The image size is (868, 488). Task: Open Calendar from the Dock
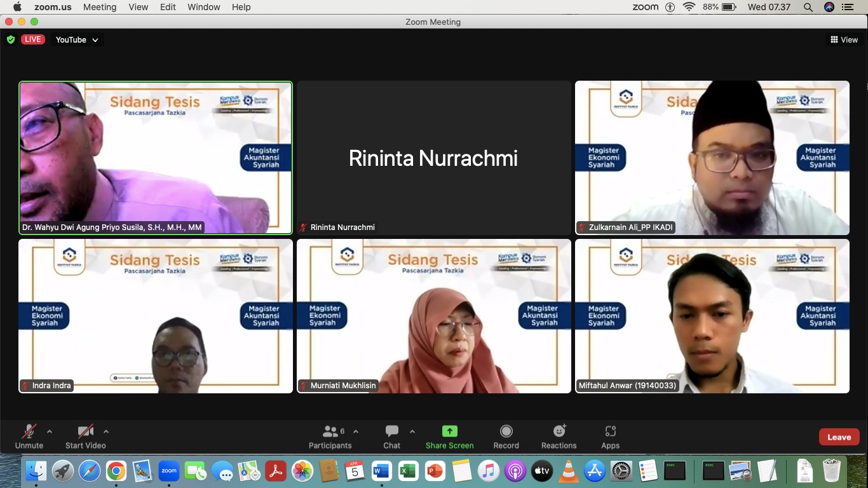(x=355, y=471)
